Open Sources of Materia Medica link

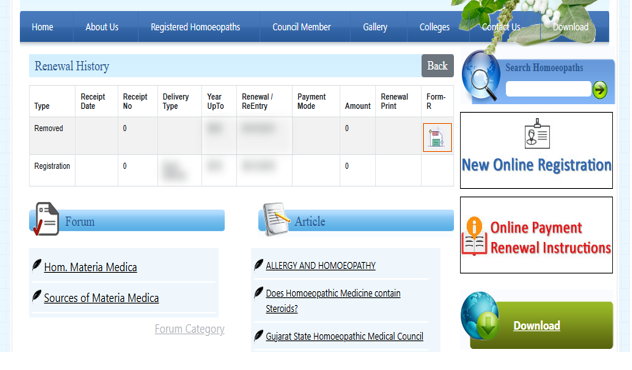coord(101,298)
